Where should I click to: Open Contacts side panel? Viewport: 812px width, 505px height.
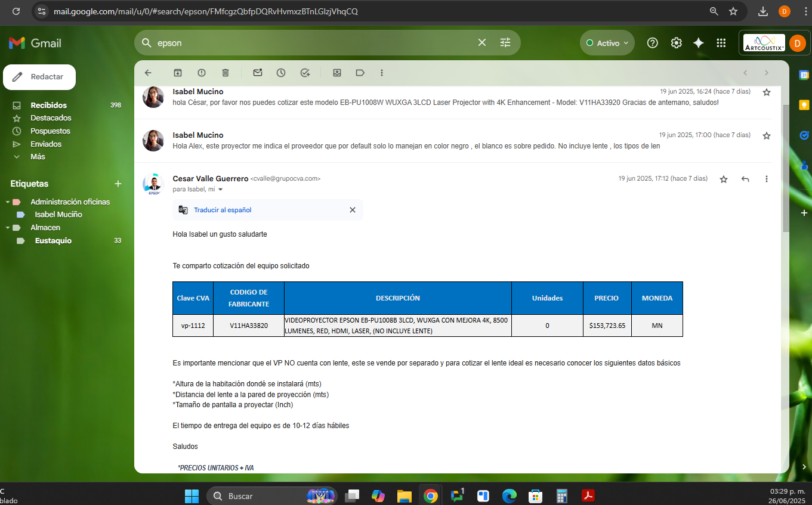click(x=804, y=165)
